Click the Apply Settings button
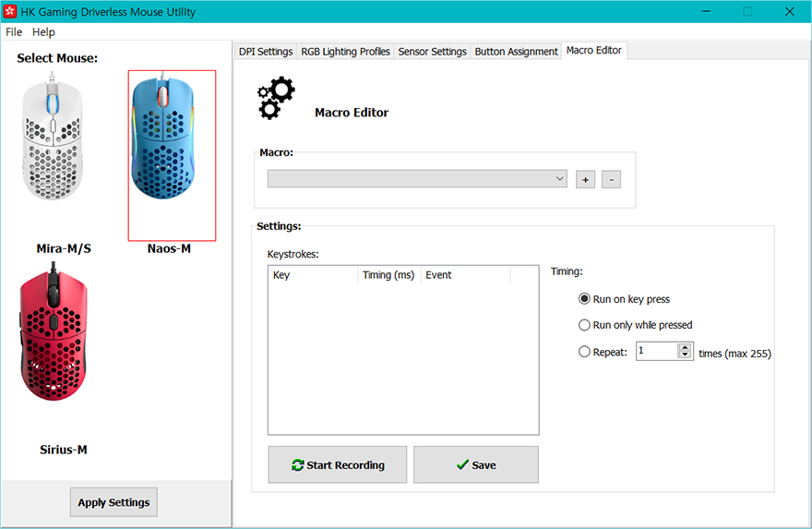 (113, 502)
